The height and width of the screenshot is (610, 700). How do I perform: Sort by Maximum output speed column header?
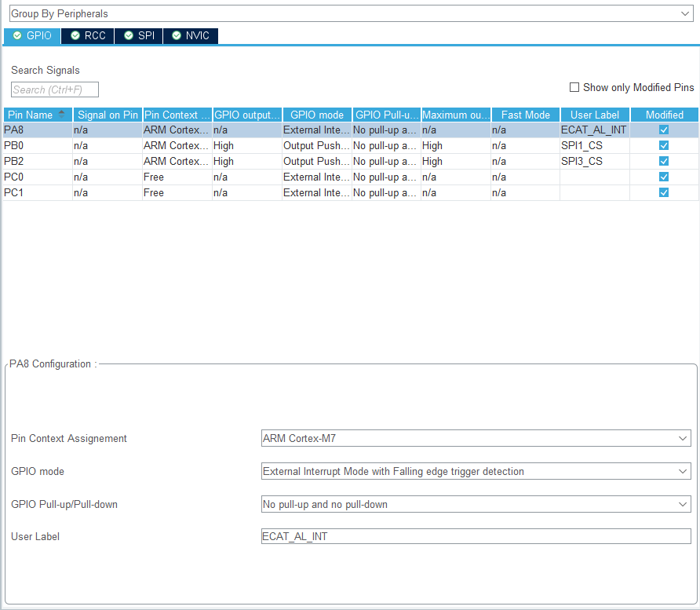[x=456, y=115]
